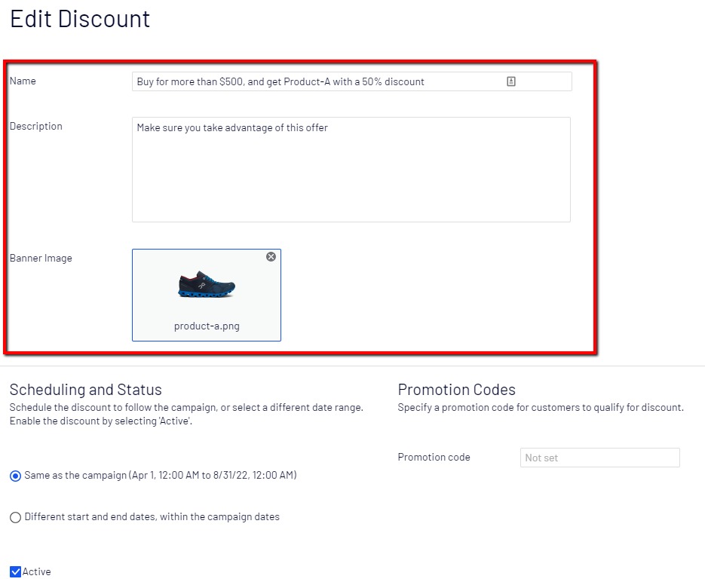Click the product-a.png file name
The image size is (705, 588).
point(207,326)
